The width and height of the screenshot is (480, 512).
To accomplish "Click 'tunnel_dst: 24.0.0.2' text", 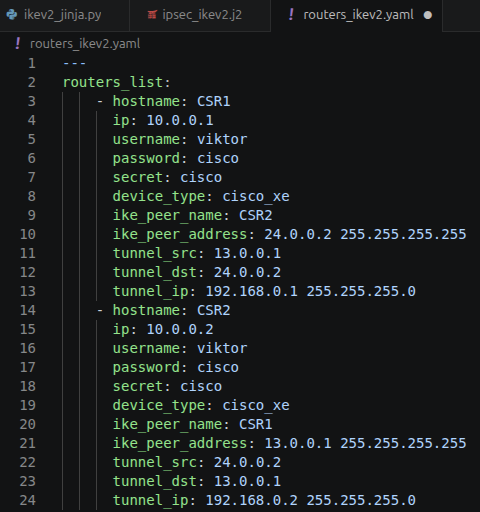I will pyautogui.click(x=197, y=272).
